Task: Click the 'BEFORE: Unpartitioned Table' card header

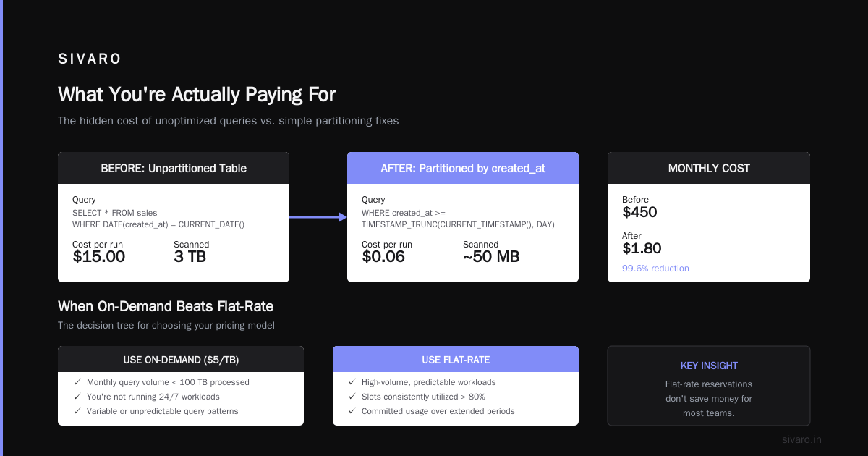Action: [174, 168]
